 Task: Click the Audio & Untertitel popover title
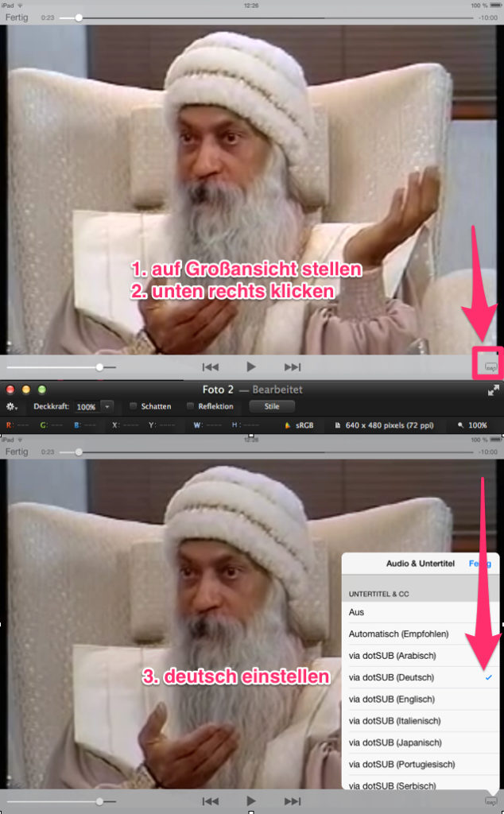click(x=421, y=564)
